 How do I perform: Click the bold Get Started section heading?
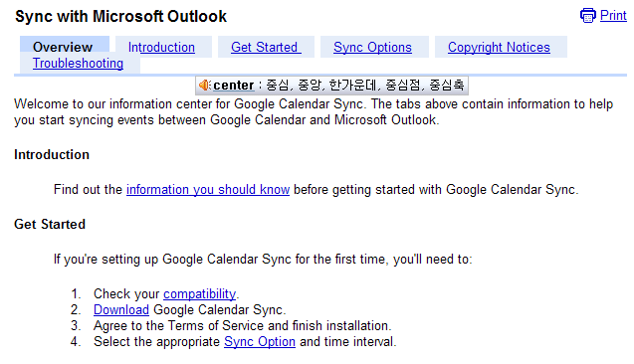click(x=50, y=224)
